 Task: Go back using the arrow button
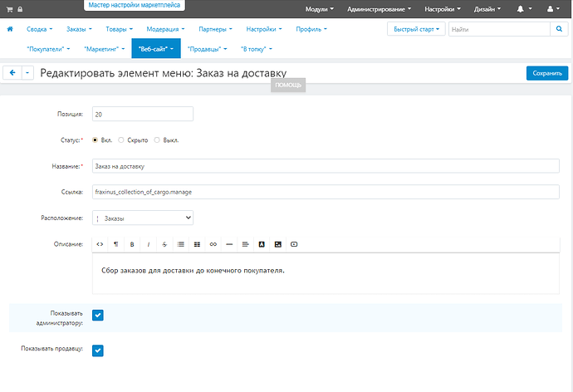pyautogui.click(x=12, y=73)
